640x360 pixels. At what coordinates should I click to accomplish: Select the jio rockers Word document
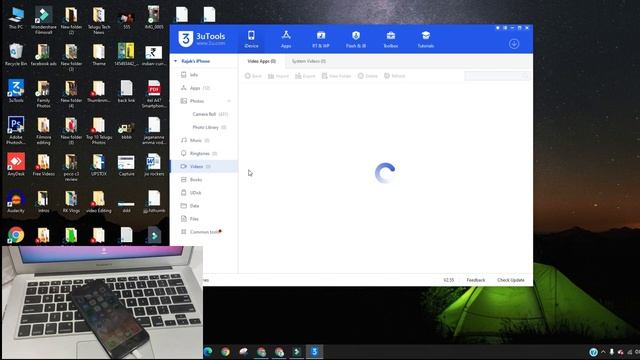tap(154, 164)
